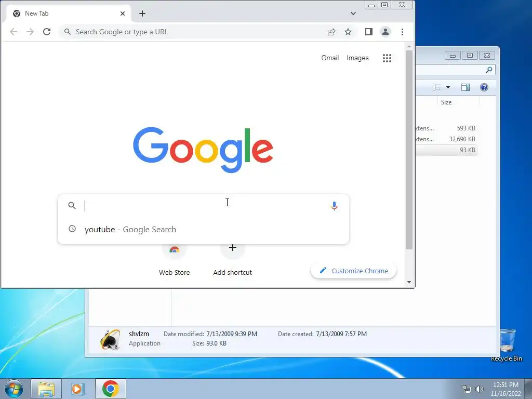Viewport: 532px width, 399px height.
Task: Expand the tab search chevron in Chrome
Action: pyautogui.click(x=353, y=14)
